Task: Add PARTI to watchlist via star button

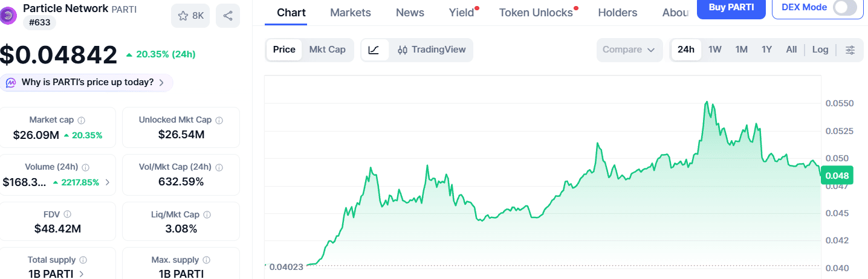Action: [x=190, y=16]
